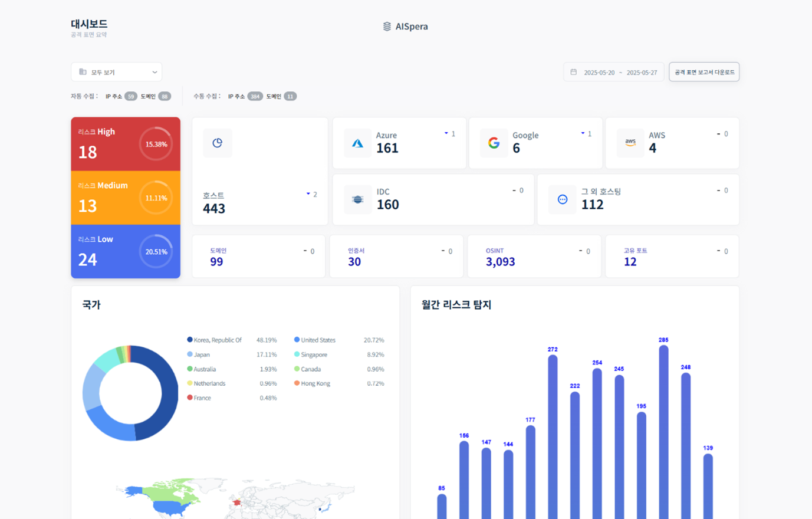
Task: Open the OSINT 3,093 card
Action: (x=534, y=257)
